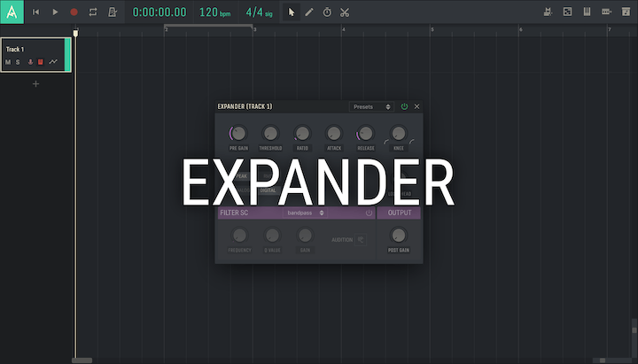
Task: Edit the 120 bpm tempo field
Action: point(214,12)
